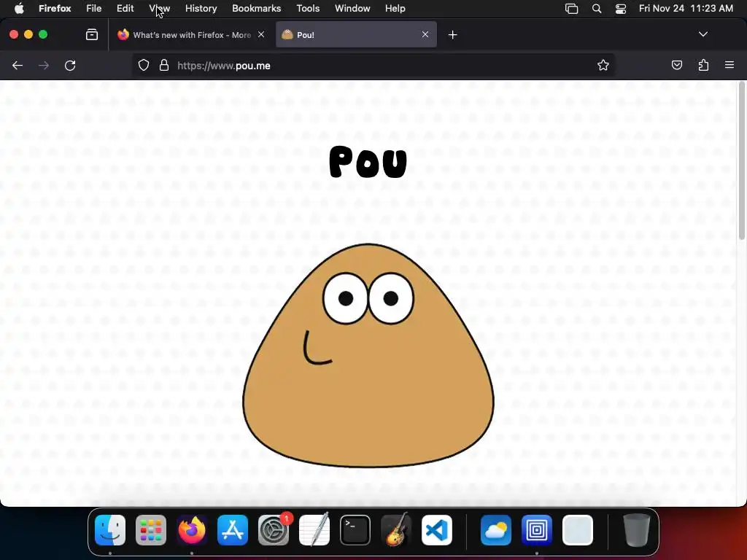Image resolution: width=747 pixels, height=560 pixels.
Task: Open Control Center
Action: (621, 9)
